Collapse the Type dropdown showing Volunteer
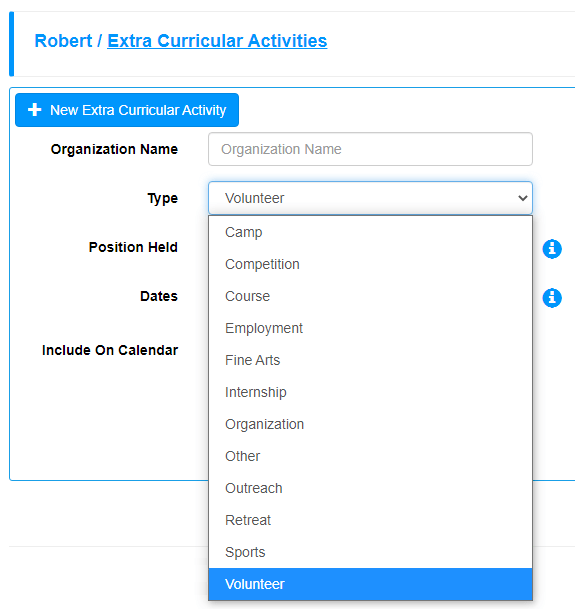 [370, 198]
